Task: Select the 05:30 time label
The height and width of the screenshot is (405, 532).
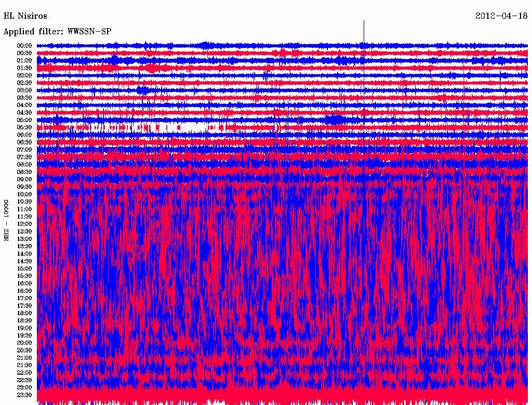Action: coord(24,128)
